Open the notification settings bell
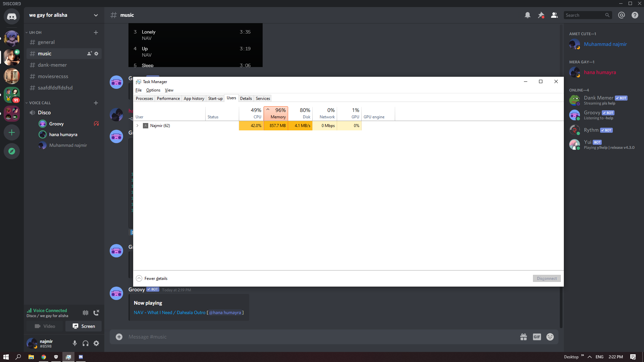The image size is (644, 362). coord(528,15)
